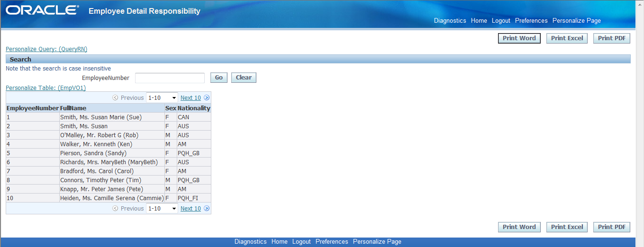Viewport: 644px width, 247px height.
Task: Select cell Walker, Mr. Kenneth (Ken)
Action: [112, 144]
